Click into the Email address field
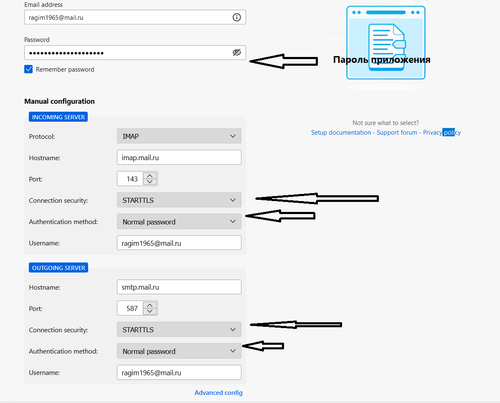Screen dimensions: 500x403 tap(135, 17)
